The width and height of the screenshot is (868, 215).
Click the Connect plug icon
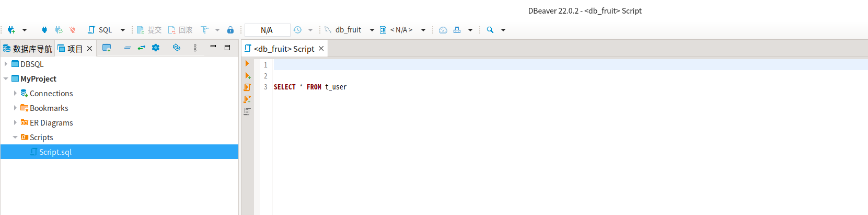[44, 30]
